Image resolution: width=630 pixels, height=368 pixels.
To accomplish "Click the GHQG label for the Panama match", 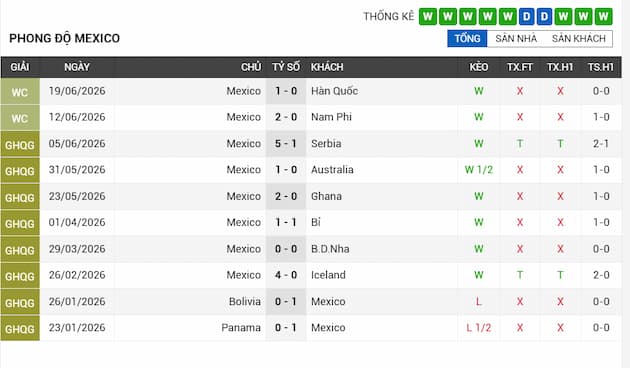I will [20, 328].
